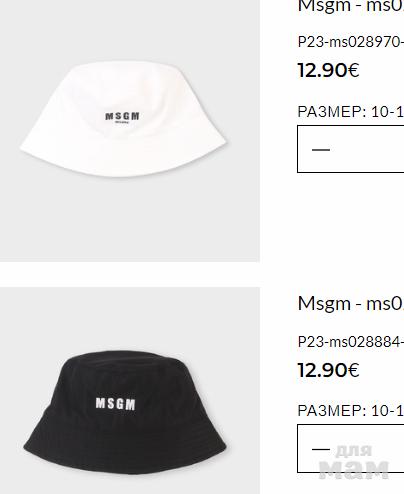
Task: Select article code P23-ms028884
Action: (x=351, y=342)
